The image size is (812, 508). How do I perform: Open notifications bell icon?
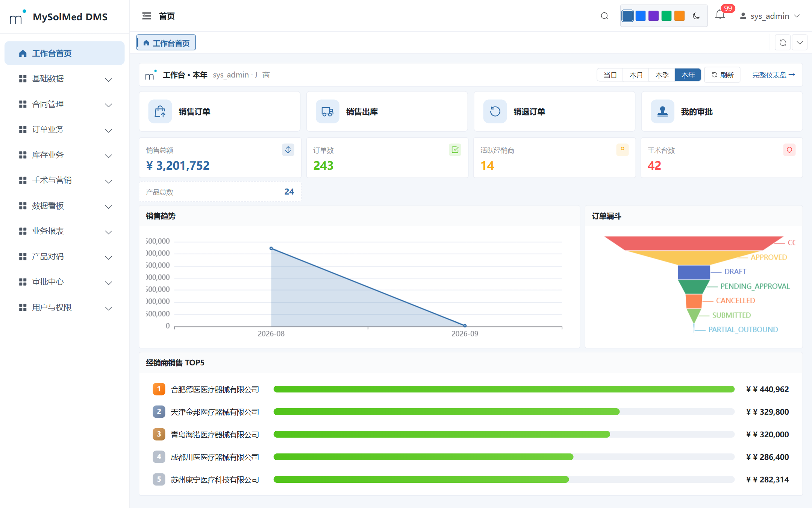coord(720,15)
